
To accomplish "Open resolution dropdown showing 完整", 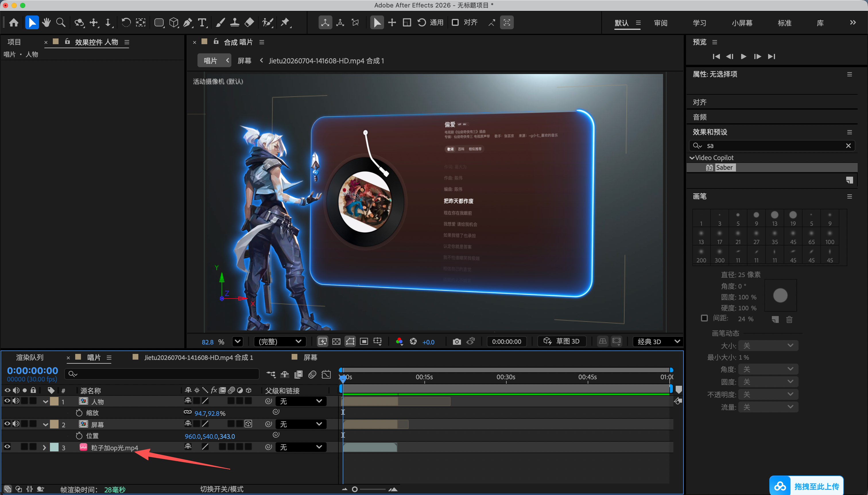I will pyautogui.click(x=280, y=341).
